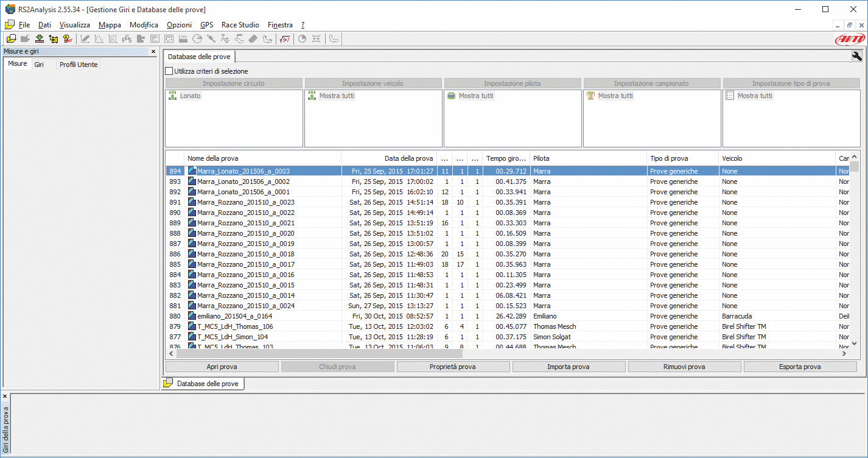868x458 pixels.
Task: Open the question mark help menu
Action: tap(303, 25)
